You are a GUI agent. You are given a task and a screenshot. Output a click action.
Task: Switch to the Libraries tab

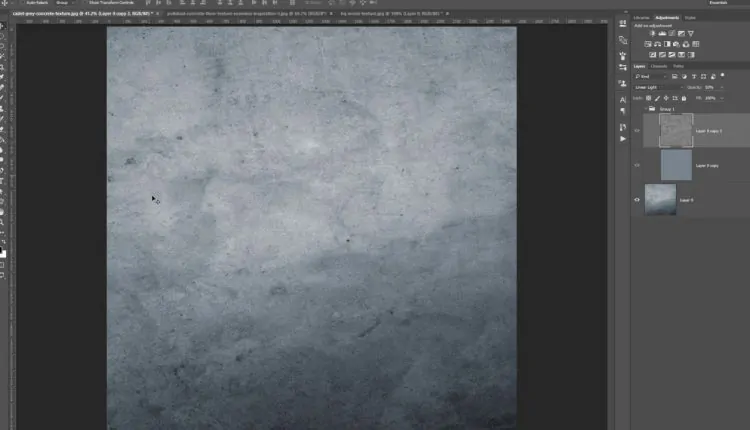tap(641, 17)
